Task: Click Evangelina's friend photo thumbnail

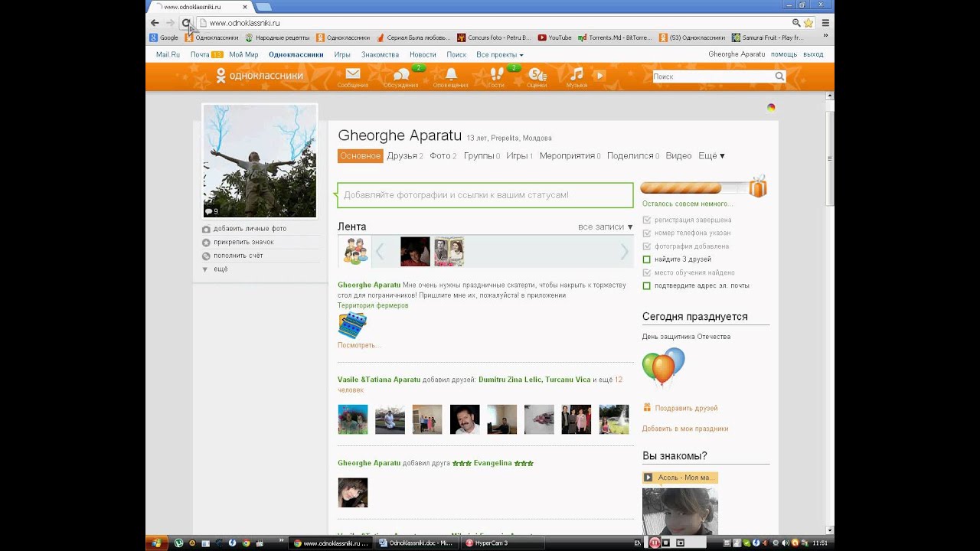Action: (x=353, y=493)
